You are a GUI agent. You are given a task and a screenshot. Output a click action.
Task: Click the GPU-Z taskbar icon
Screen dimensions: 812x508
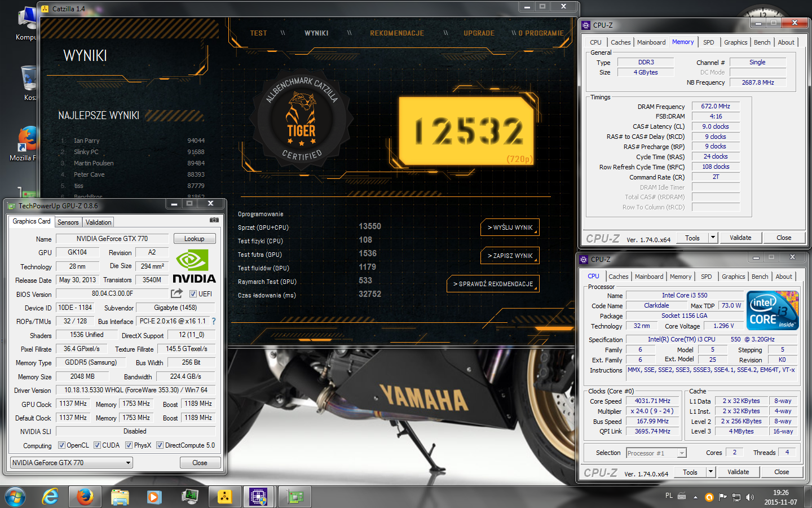pyautogui.click(x=295, y=497)
